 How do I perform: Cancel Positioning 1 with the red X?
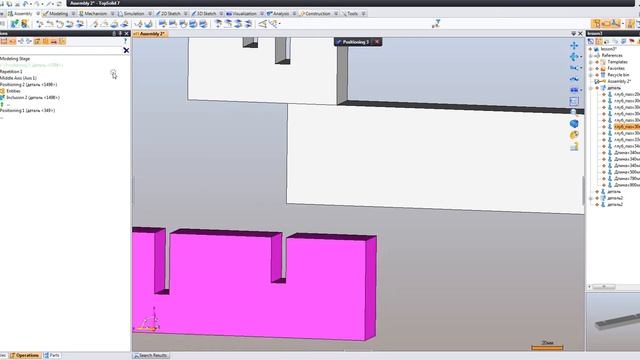click(377, 42)
